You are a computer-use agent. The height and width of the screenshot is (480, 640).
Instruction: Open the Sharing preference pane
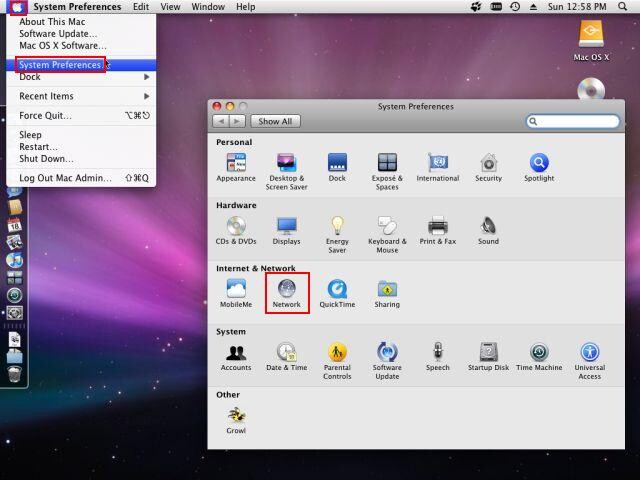click(x=387, y=293)
